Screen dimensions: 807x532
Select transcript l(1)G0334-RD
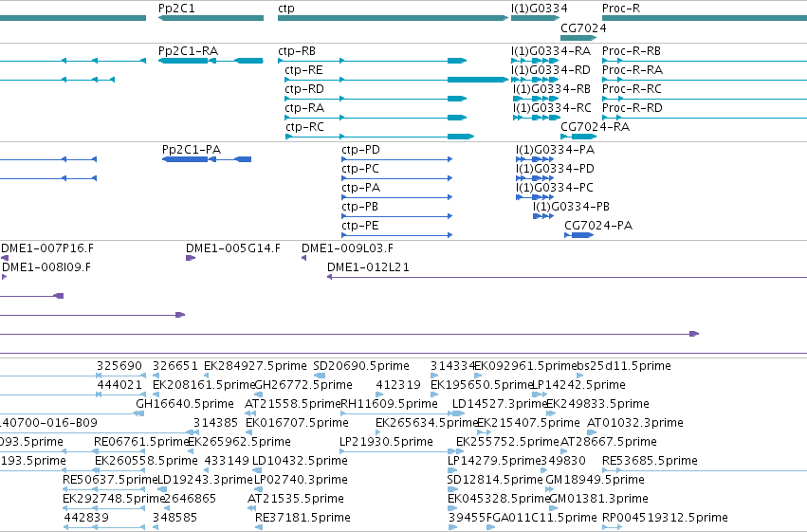coord(551,70)
